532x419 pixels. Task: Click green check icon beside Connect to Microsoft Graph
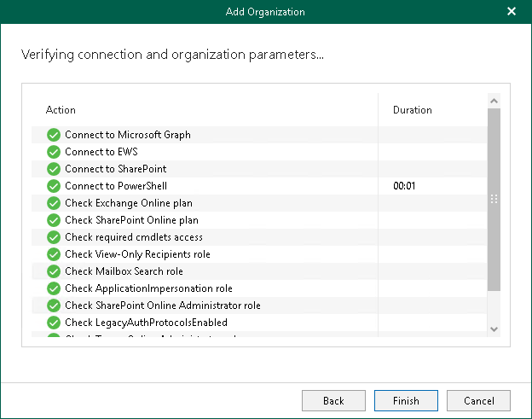click(x=54, y=135)
